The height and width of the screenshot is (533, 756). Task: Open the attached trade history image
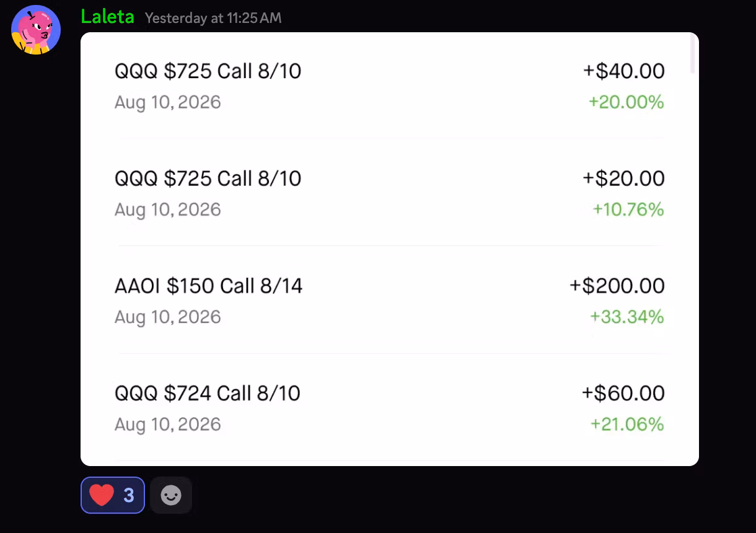[390, 249]
